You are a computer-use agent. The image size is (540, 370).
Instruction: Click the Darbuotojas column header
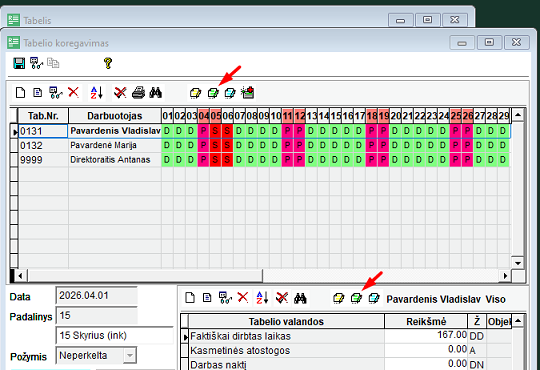115,116
